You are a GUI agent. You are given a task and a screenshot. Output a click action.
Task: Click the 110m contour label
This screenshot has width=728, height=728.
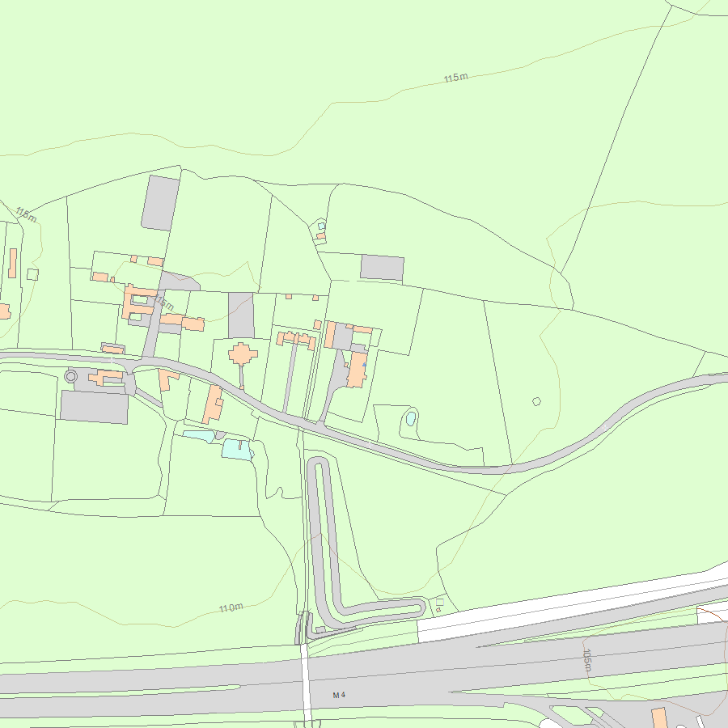click(x=231, y=607)
